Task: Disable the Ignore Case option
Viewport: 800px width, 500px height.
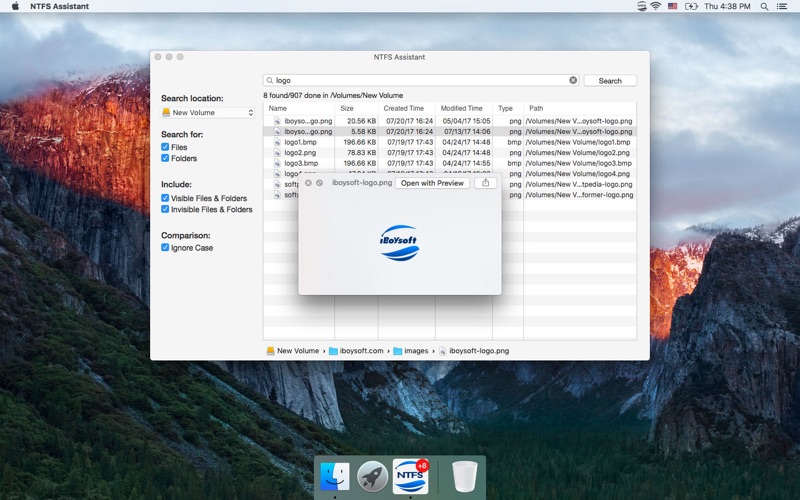Action: click(165, 248)
